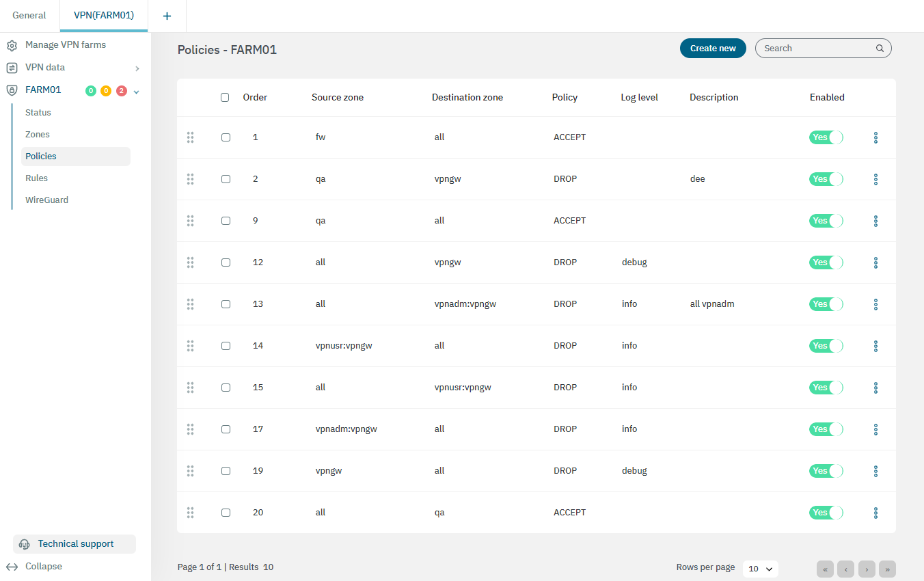
Task: Click the Create new button
Action: (713, 49)
